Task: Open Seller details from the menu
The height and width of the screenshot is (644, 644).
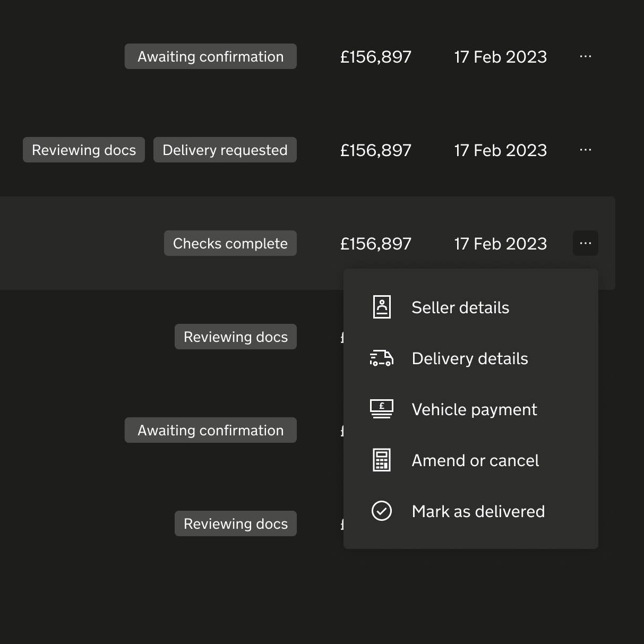Action: tap(460, 307)
